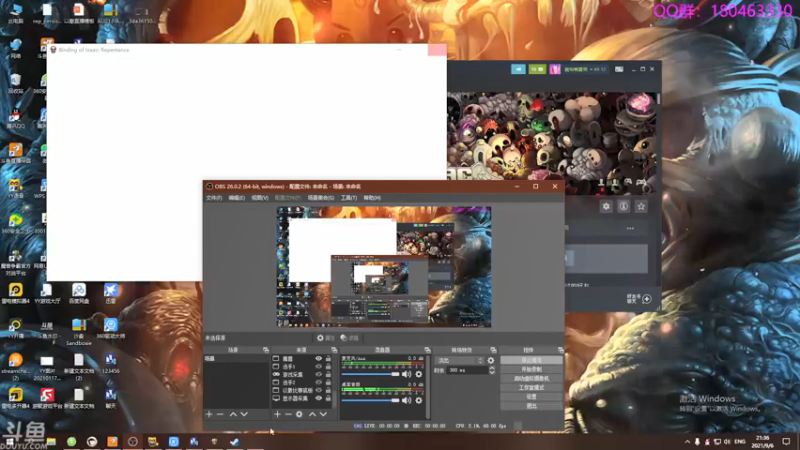
Task: Move source down in 来源 toolbar
Action: (323, 414)
